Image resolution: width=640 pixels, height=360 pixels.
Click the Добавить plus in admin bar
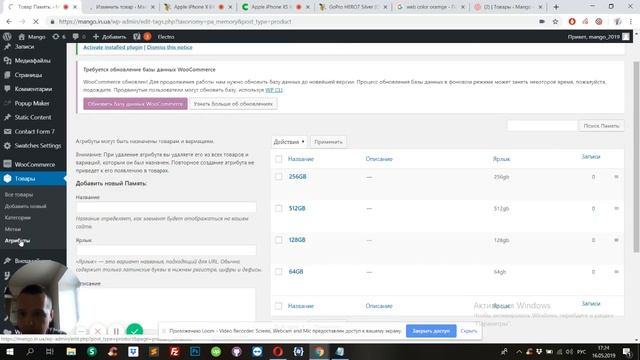[109, 37]
